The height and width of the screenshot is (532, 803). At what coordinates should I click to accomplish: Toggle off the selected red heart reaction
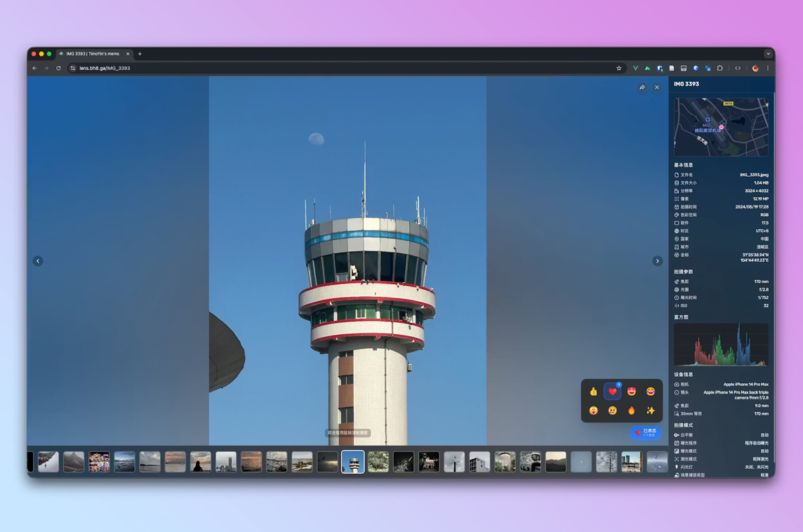tap(613, 392)
